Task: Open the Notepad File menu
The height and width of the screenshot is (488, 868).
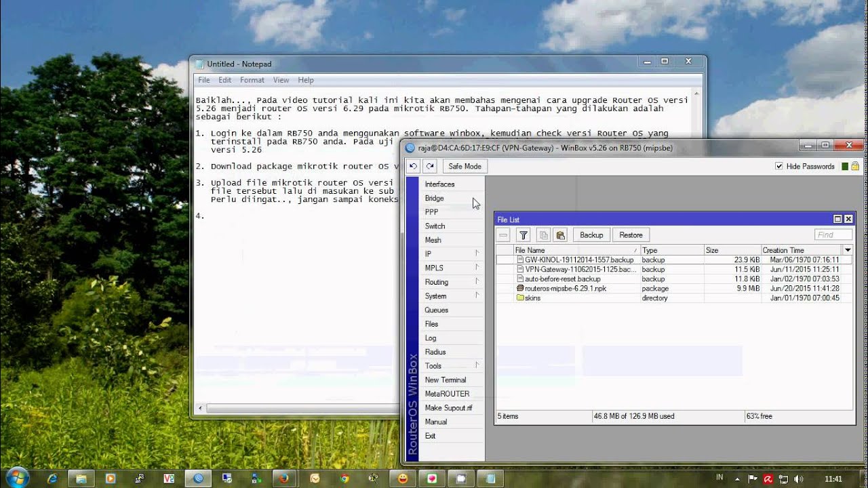Action: (x=203, y=80)
